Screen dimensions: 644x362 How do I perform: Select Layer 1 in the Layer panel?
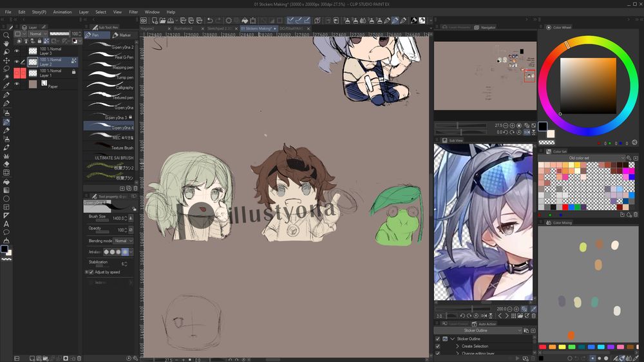coord(52,73)
